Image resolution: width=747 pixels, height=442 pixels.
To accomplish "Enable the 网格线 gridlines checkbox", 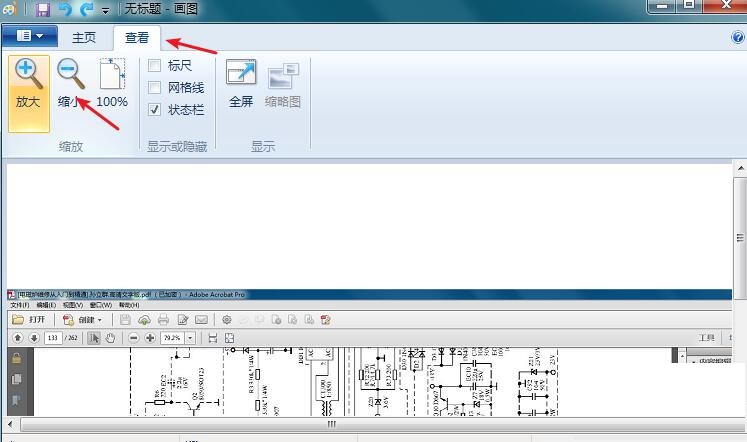I will (155, 88).
